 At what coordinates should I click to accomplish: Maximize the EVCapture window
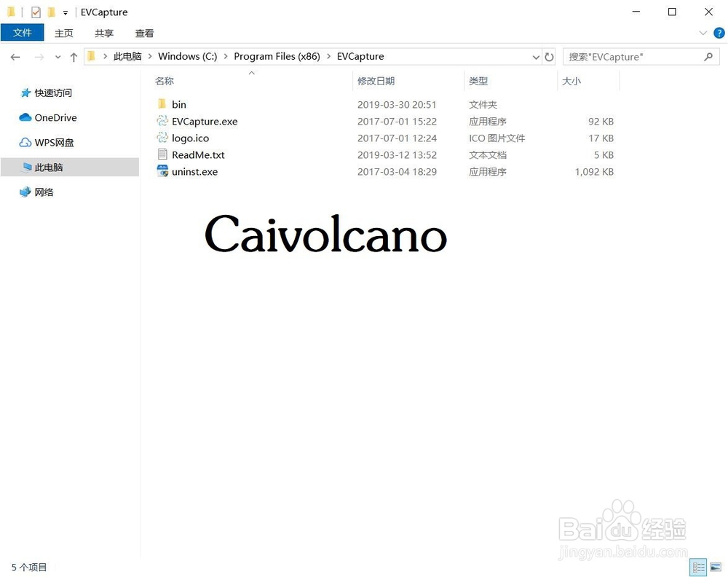[x=672, y=12]
